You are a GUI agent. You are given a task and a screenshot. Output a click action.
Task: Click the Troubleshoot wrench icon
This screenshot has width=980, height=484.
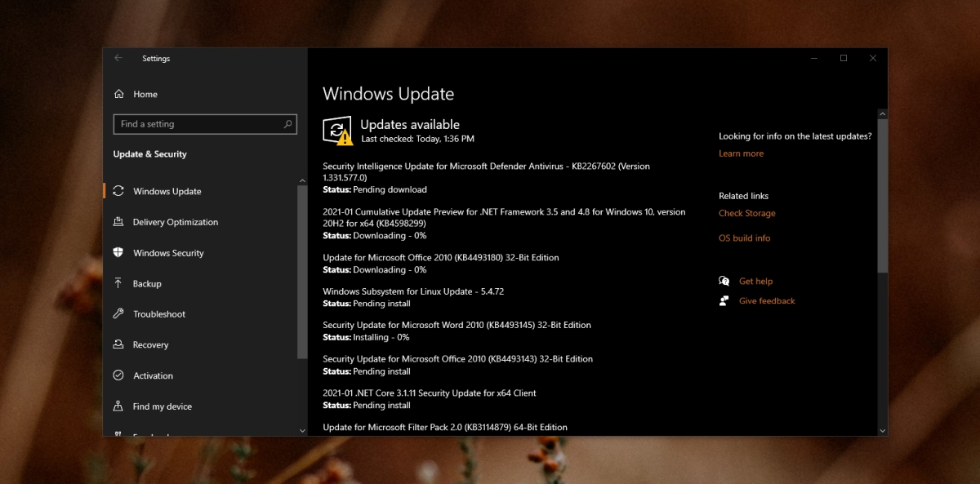click(x=118, y=314)
